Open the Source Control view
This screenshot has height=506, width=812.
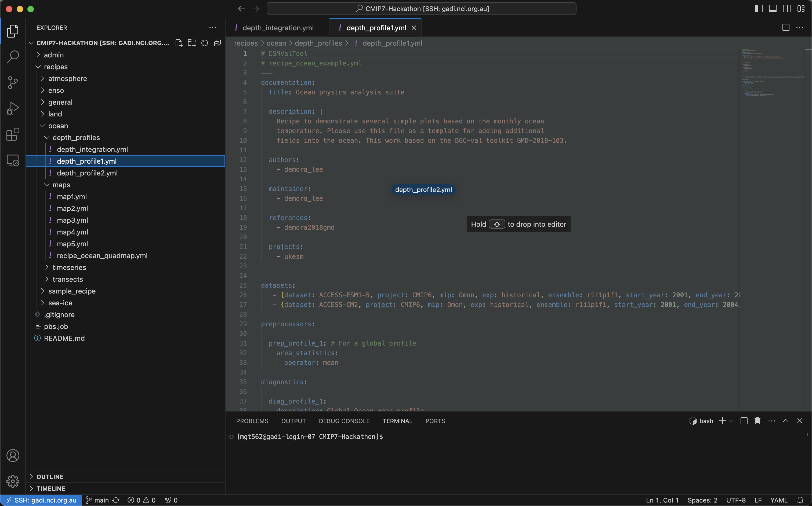[13, 82]
